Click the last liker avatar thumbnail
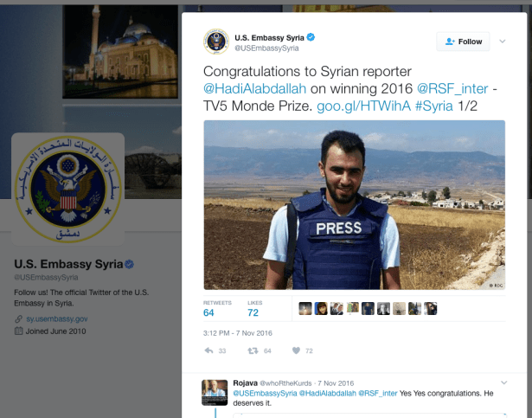 coord(430,308)
